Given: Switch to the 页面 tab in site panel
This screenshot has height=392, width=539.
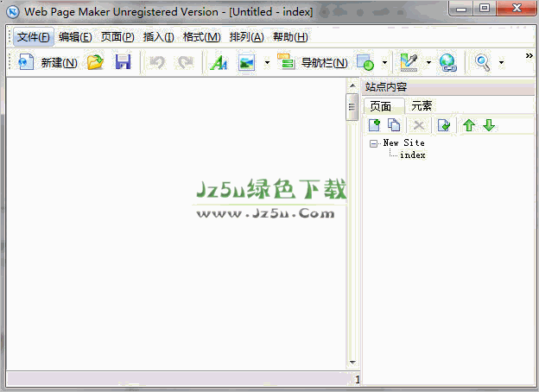Looking at the screenshot, I should click(384, 106).
